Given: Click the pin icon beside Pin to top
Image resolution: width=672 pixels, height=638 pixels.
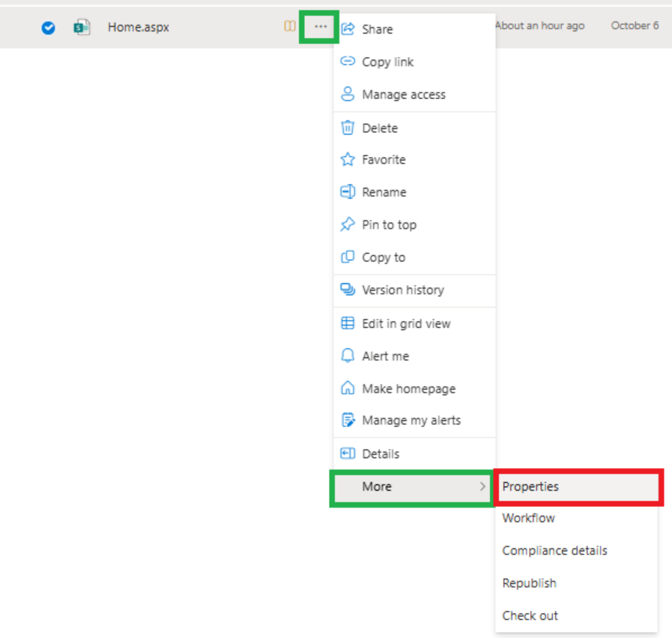Looking at the screenshot, I should coord(348,224).
